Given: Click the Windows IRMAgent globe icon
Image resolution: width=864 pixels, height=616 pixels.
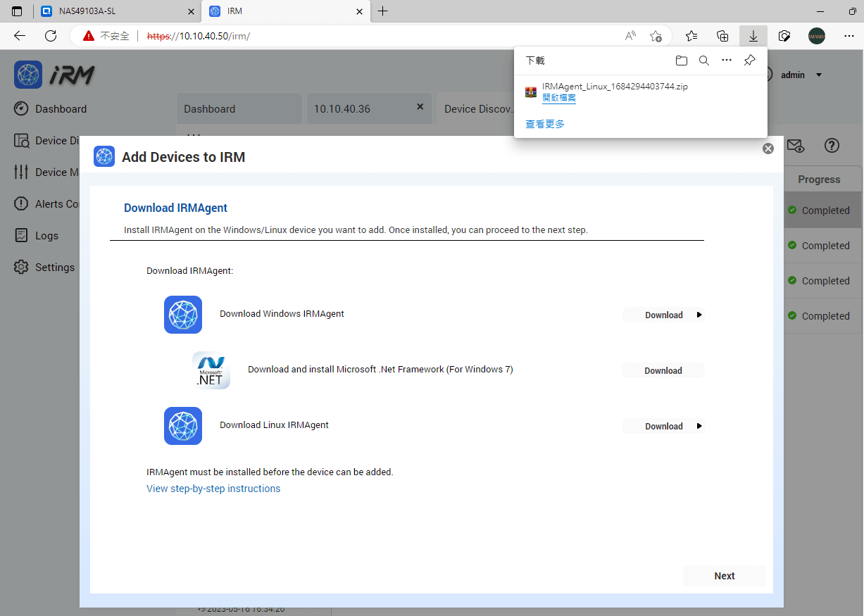Looking at the screenshot, I should click(183, 315).
